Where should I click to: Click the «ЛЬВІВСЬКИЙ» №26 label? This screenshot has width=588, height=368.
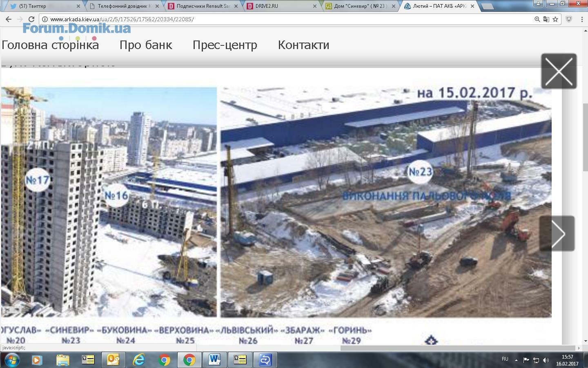coord(247,335)
